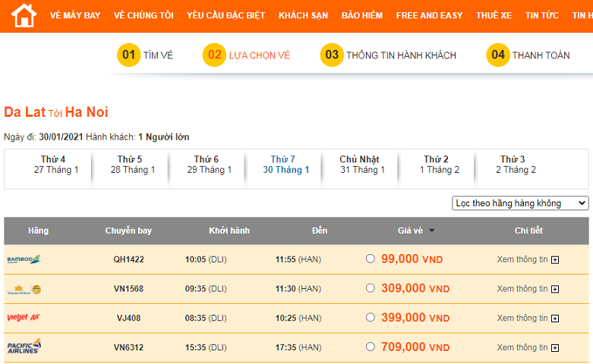Go to the home page via house icon

coord(24,15)
